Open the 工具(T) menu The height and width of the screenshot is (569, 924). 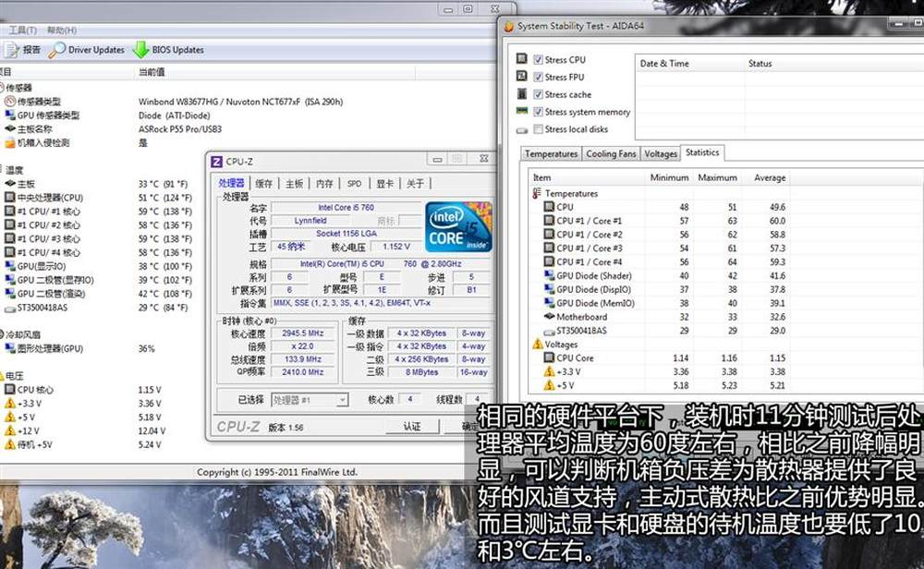[x=22, y=30]
